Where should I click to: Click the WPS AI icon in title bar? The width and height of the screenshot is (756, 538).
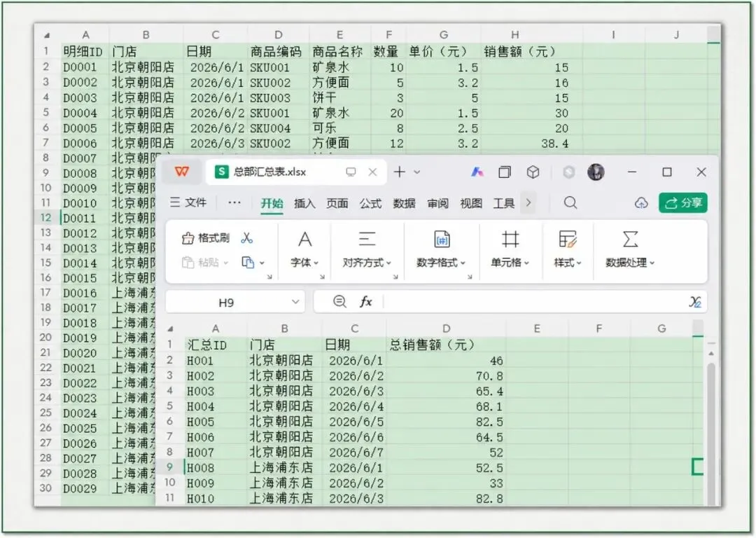477,172
